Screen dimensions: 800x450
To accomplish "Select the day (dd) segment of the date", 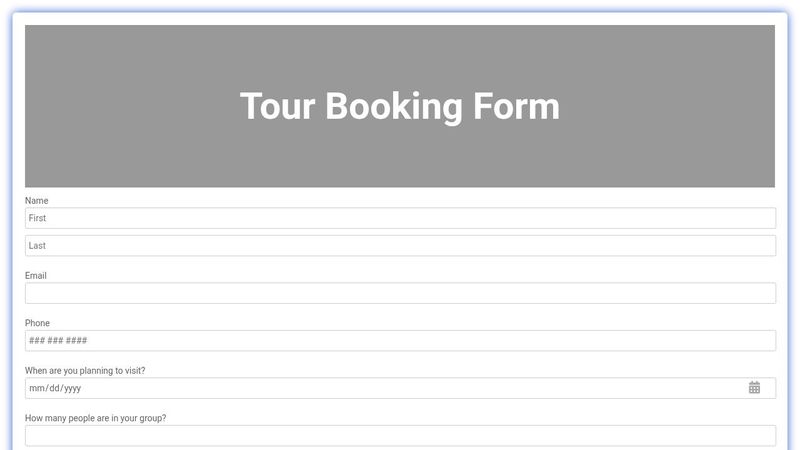I will [54, 388].
